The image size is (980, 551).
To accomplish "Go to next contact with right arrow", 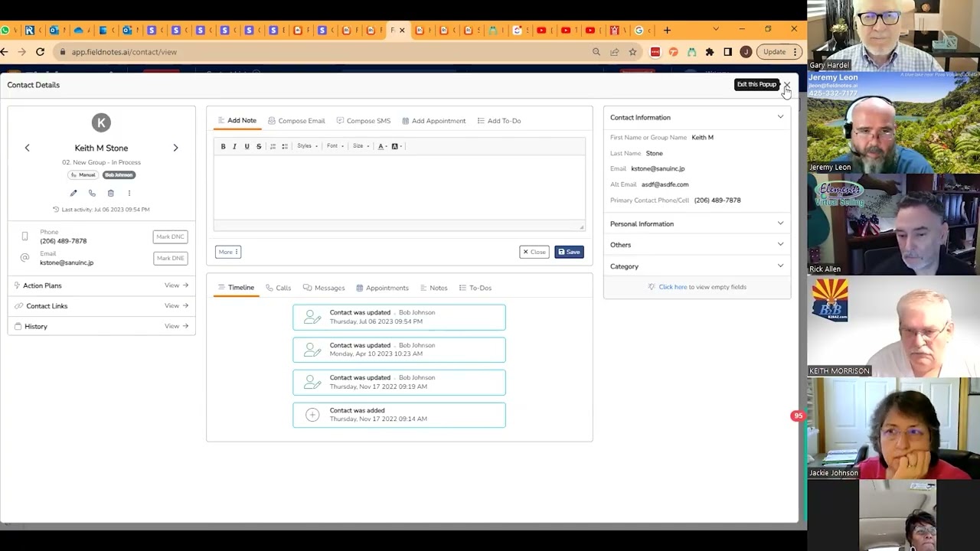I will coord(175,148).
